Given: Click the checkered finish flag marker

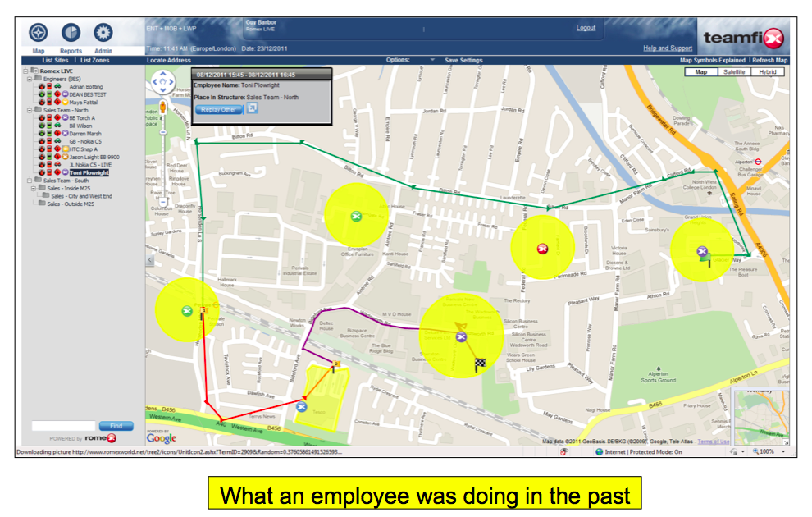Looking at the screenshot, I should coord(480,364).
